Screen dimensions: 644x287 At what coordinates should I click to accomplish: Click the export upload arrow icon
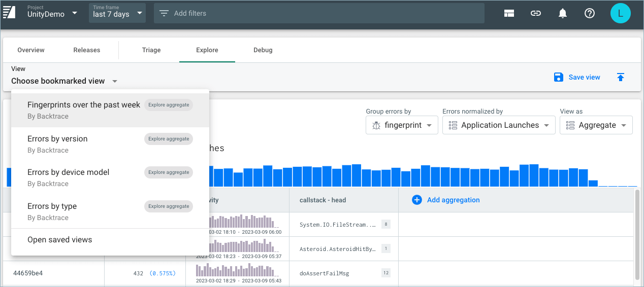click(621, 77)
